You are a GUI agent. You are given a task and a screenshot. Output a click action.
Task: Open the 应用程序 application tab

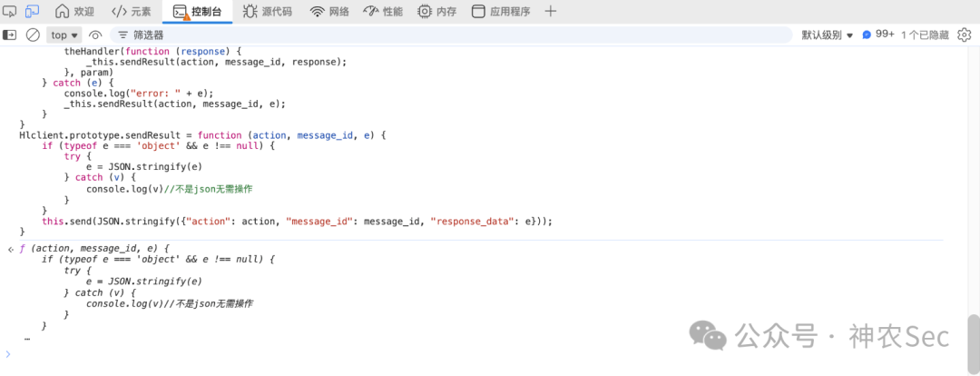[x=501, y=11]
